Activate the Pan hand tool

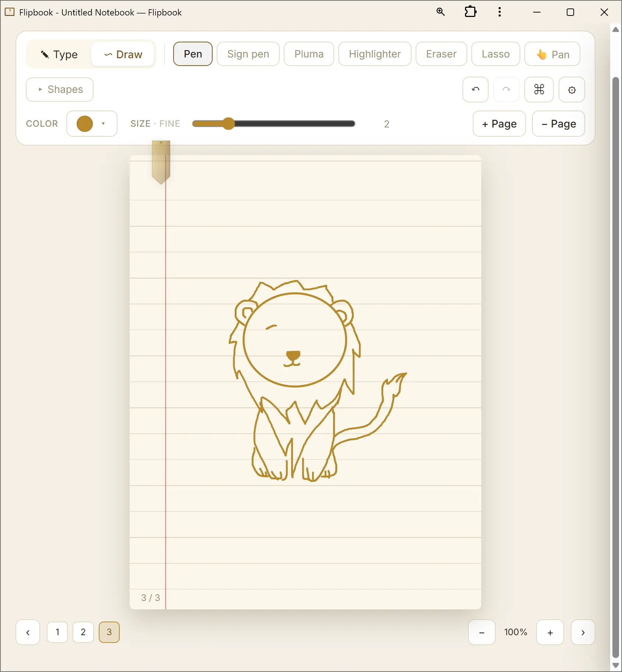552,54
